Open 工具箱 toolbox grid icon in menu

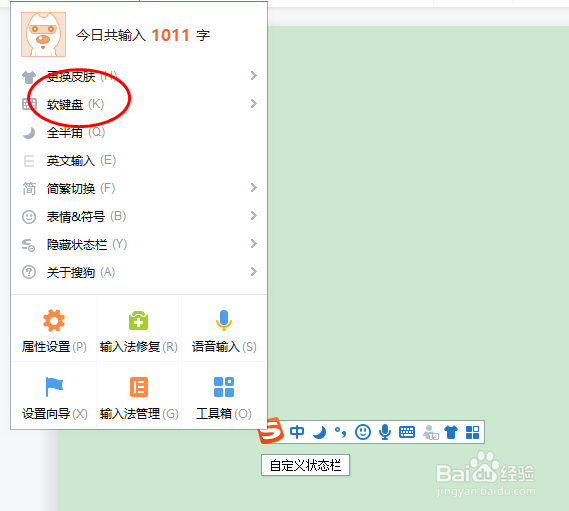[x=224, y=387]
